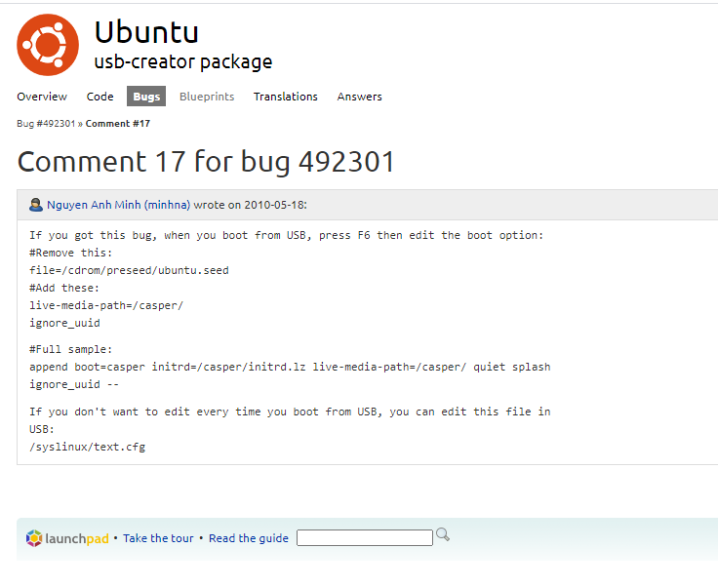This screenshot has height=588, width=718.
Task: Open the Overview tab
Action: (42, 97)
